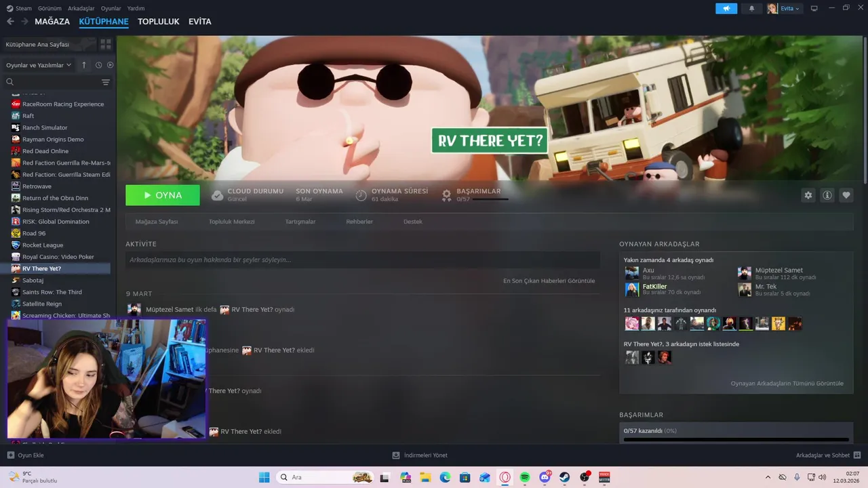Open the Arkadaşlar menu
868x488 pixels.
[81, 8]
